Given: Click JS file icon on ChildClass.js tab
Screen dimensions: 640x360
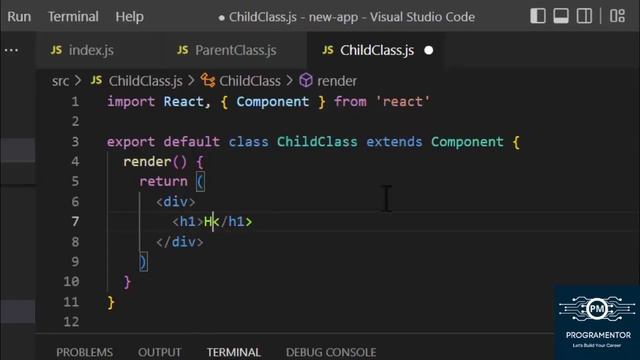Looking at the screenshot, I should (328, 50).
